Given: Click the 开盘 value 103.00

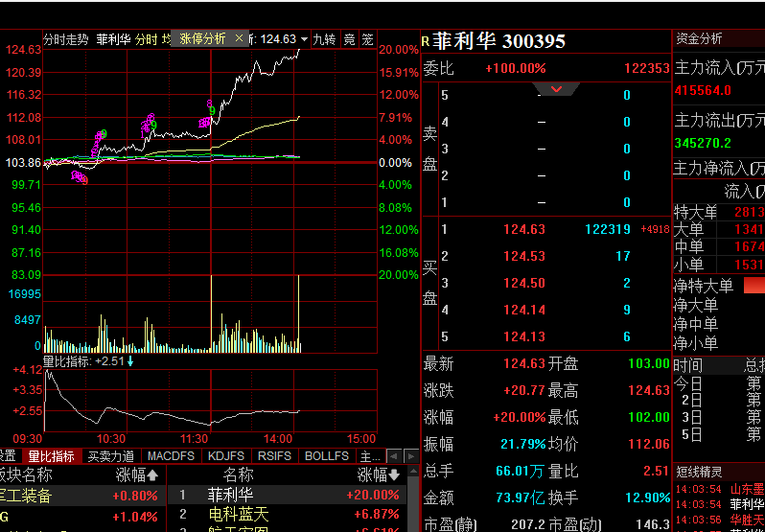Looking at the screenshot, I should tap(649, 363).
